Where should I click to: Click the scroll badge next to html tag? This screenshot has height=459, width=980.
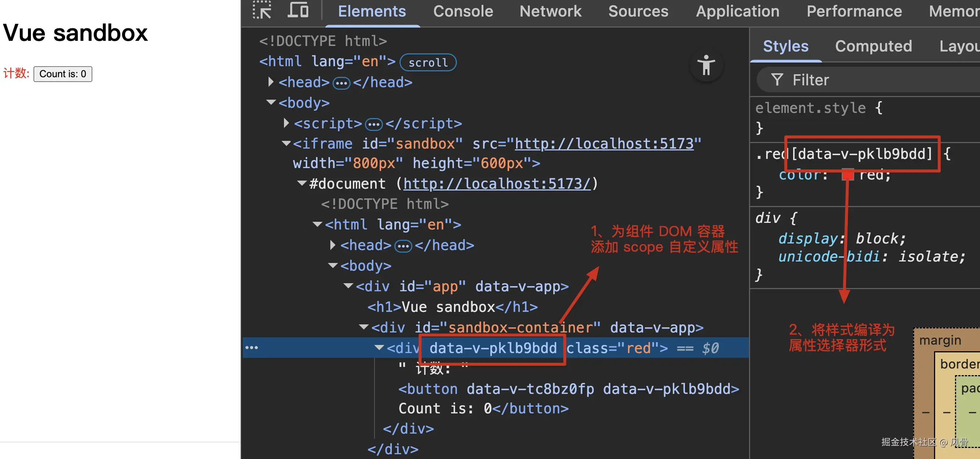point(427,63)
